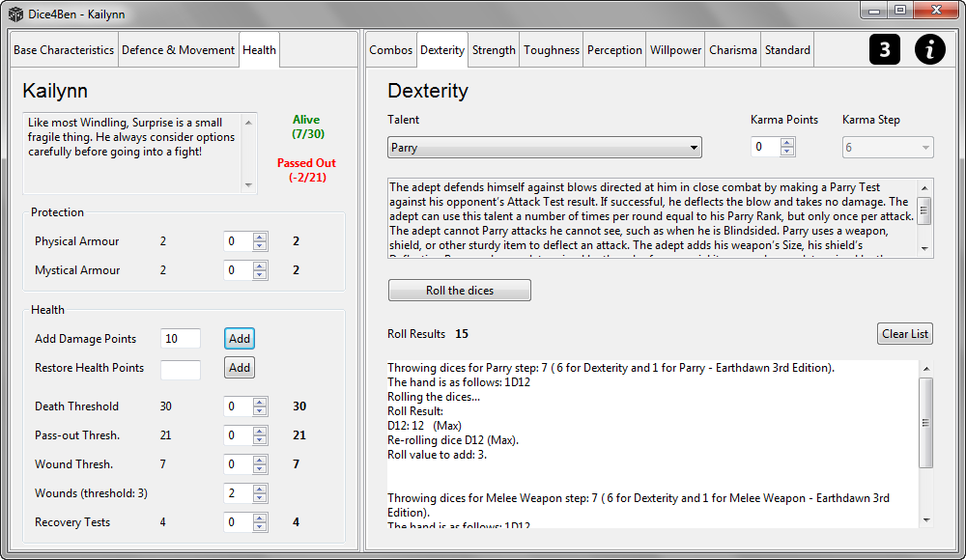Switch to Base Characteristics tab
This screenshot has width=966, height=560.
(64, 50)
